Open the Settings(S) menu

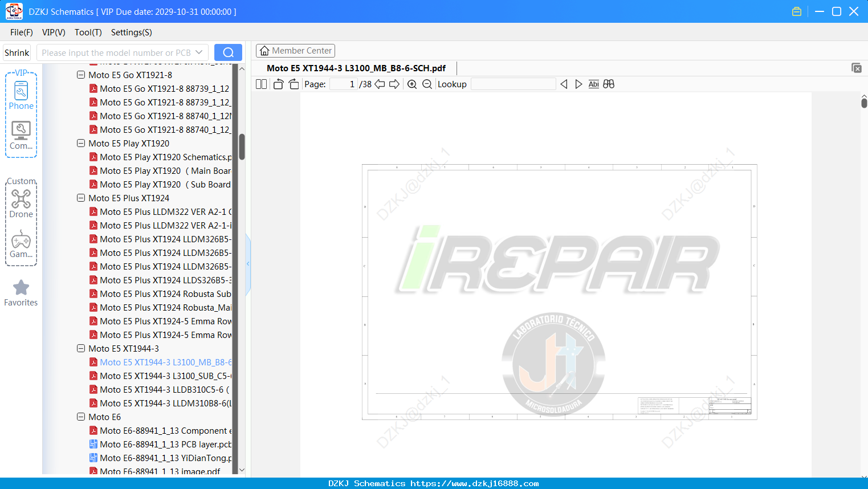click(132, 32)
